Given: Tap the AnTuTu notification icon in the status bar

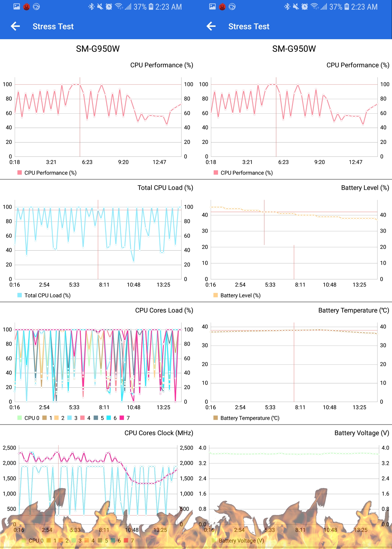Looking at the screenshot, I should click(x=26, y=7).
